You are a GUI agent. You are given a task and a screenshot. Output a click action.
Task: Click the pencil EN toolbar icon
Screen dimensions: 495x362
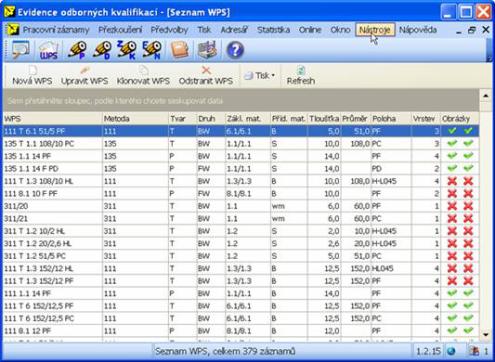152,50
